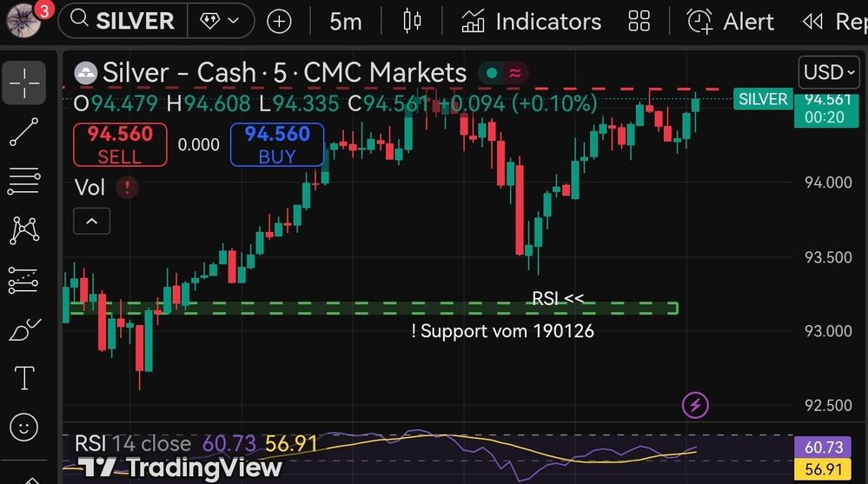Select the trend line drawing tool

23,132
